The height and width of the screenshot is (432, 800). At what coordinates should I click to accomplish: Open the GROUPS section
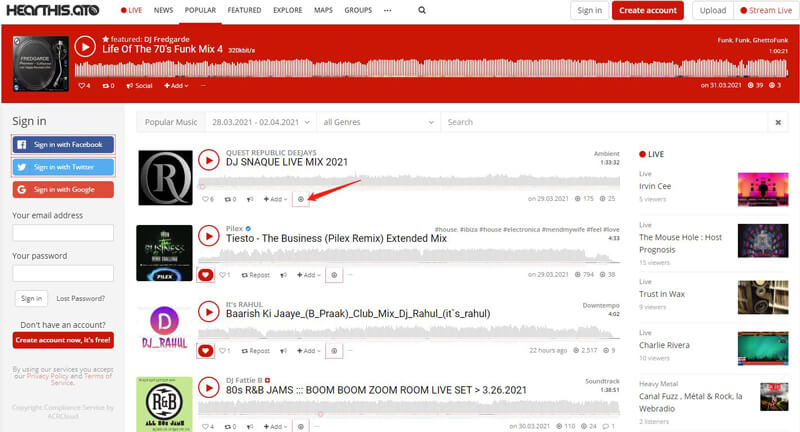(358, 10)
